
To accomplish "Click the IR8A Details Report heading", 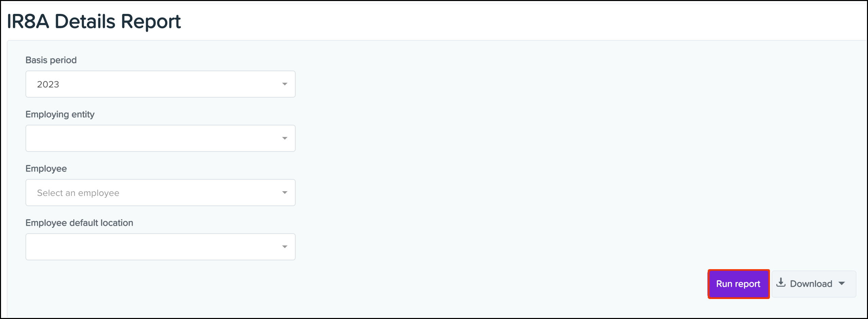I will (x=94, y=21).
